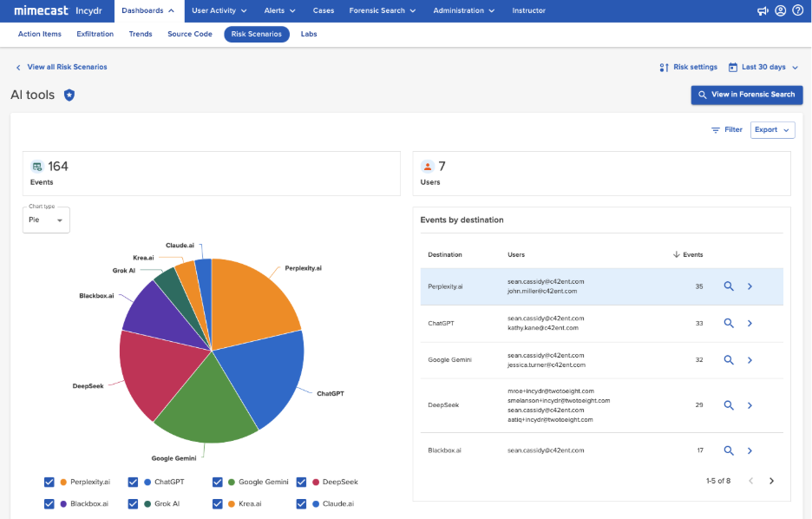
Task: Open the announcements megaphone icon
Action: click(x=763, y=11)
